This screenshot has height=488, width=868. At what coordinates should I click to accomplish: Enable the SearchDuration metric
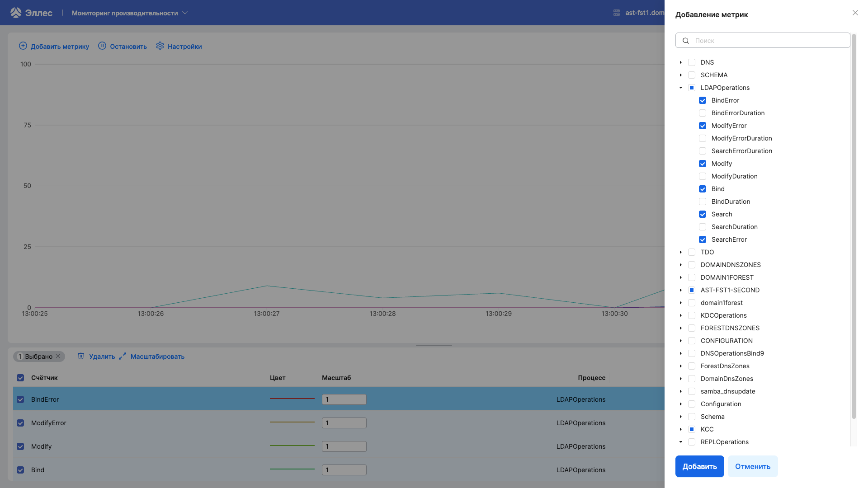tap(703, 227)
